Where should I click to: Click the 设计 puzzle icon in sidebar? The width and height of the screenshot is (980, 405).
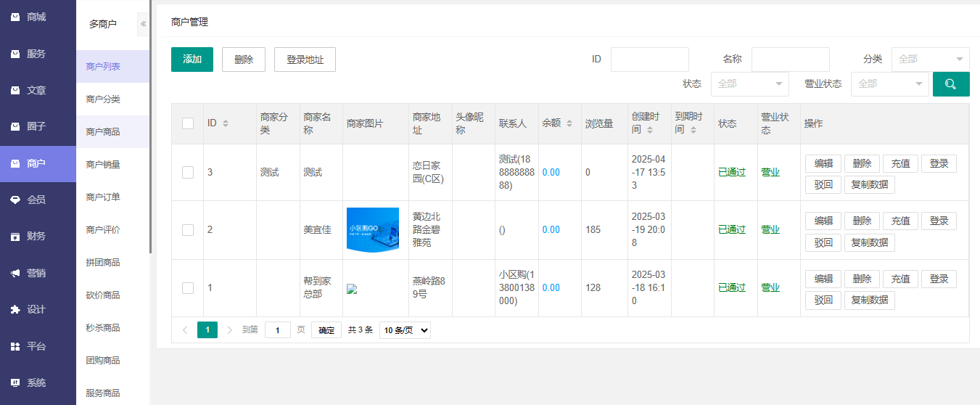click(15, 309)
